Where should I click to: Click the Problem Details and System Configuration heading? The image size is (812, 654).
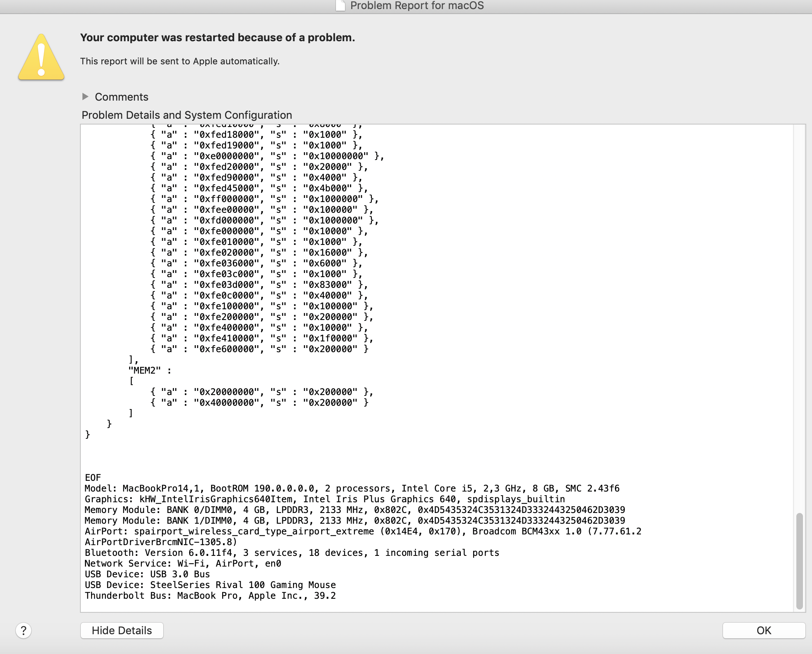pos(187,115)
